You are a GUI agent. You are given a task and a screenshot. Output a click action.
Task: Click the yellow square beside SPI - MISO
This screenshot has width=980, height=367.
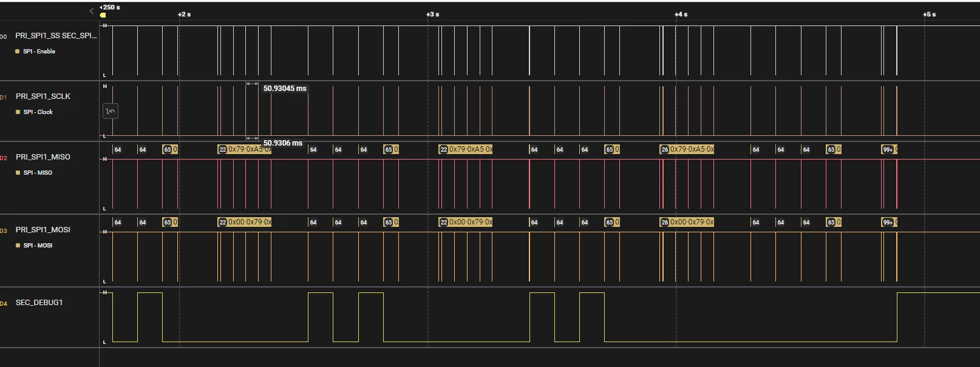[18, 173]
